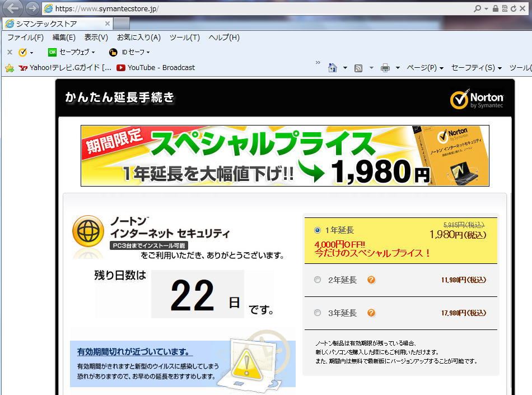This screenshot has width=532, height=395.
Task: Select the シマンテックストア tab
Action: [57, 24]
